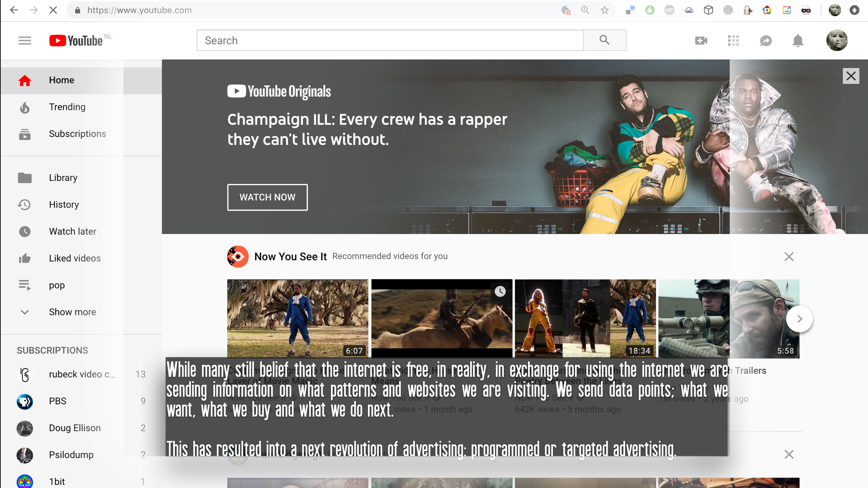This screenshot has width=868, height=488.
Task: Open PBS subscription channel
Action: point(81,401)
